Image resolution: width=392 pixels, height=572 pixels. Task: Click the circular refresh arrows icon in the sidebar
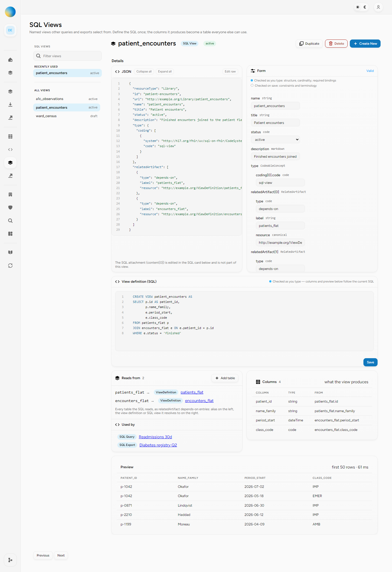(x=10, y=266)
